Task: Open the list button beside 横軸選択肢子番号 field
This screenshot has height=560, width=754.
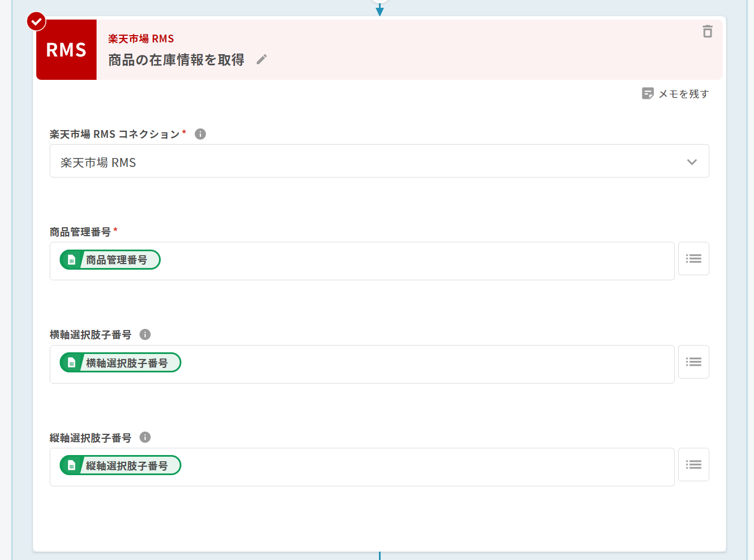Action: click(693, 362)
